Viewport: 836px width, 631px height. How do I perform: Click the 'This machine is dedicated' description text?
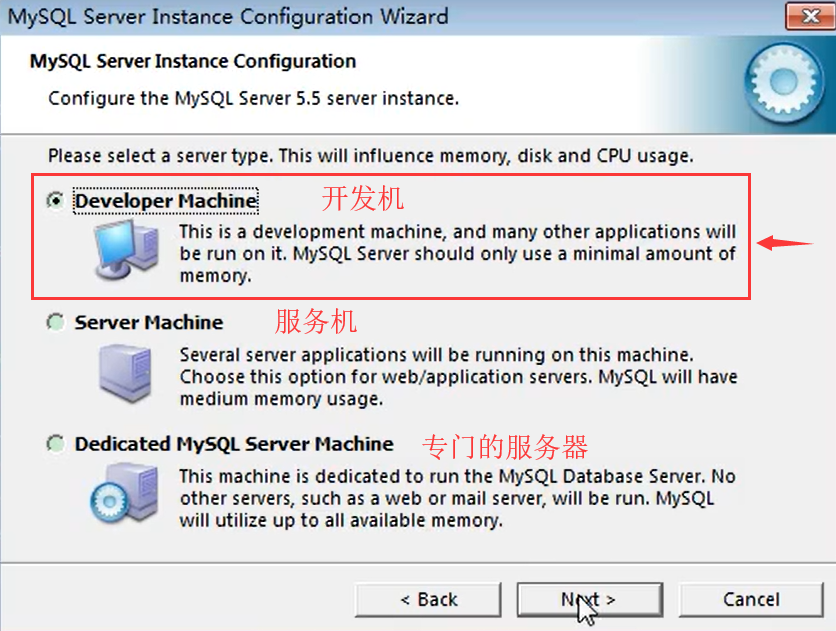coord(457,498)
